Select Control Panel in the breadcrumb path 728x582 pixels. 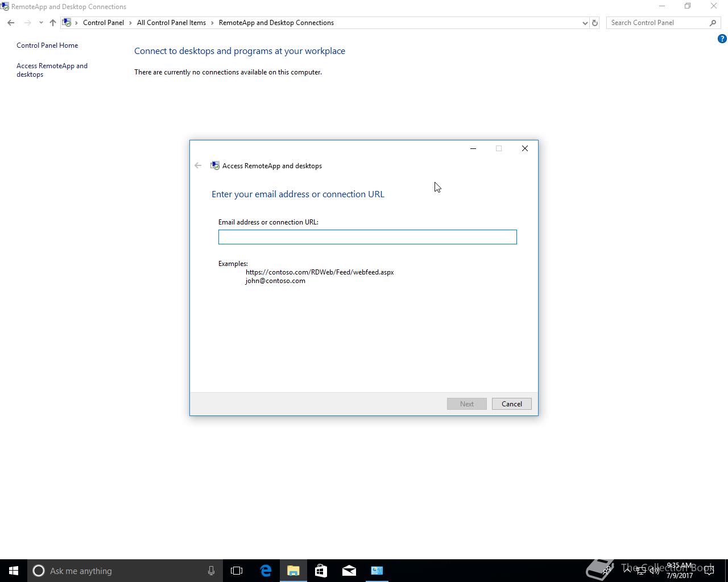[104, 23]
